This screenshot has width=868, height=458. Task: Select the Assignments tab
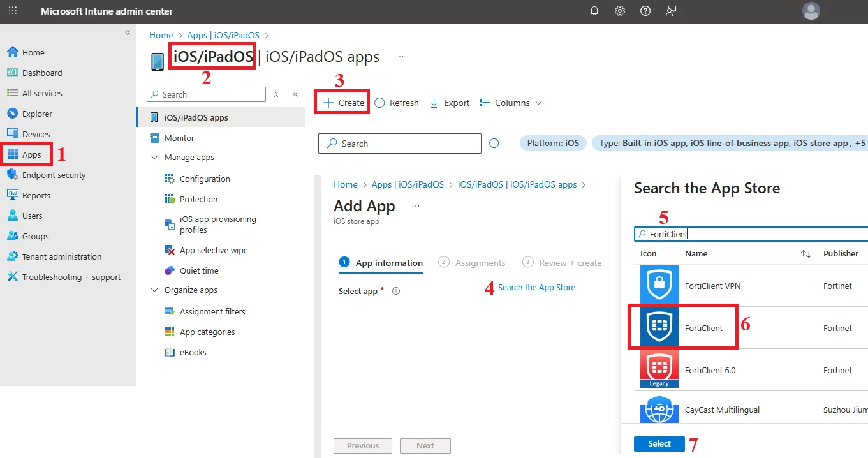(x=473, y=263)
